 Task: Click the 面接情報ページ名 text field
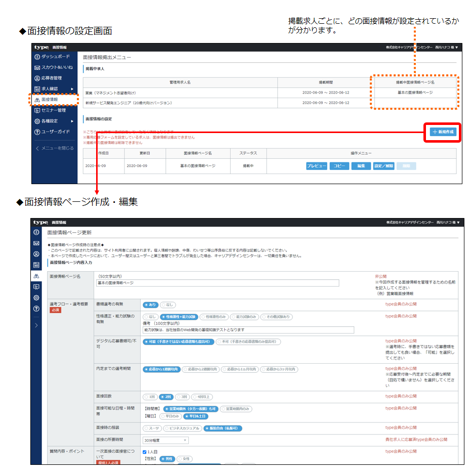click(x=218, y=283)
